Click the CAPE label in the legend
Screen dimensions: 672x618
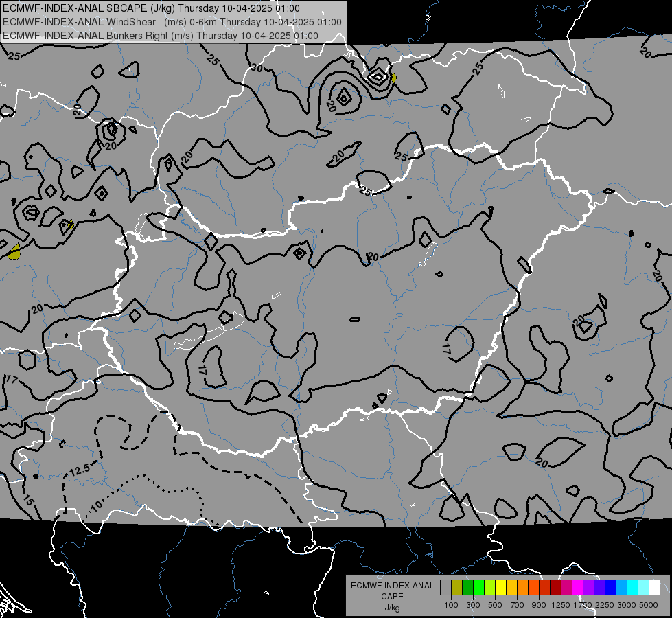point(392,596)
